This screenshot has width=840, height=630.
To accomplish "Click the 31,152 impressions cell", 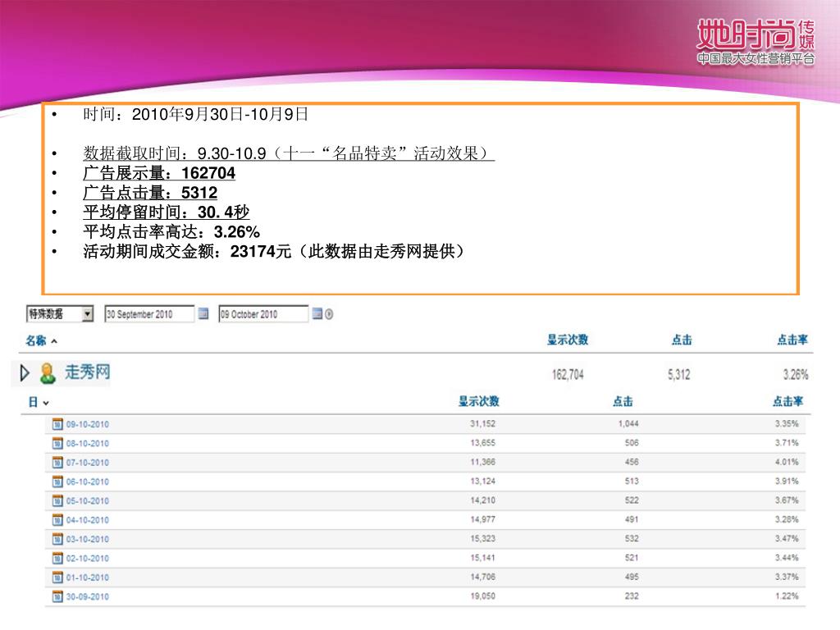I will (482, 424).
